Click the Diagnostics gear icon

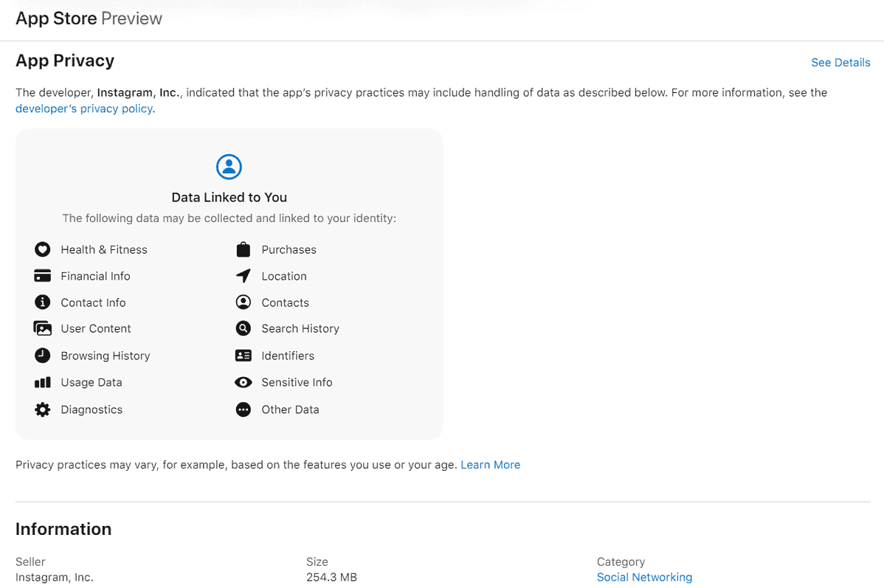[x=42, y=409]
